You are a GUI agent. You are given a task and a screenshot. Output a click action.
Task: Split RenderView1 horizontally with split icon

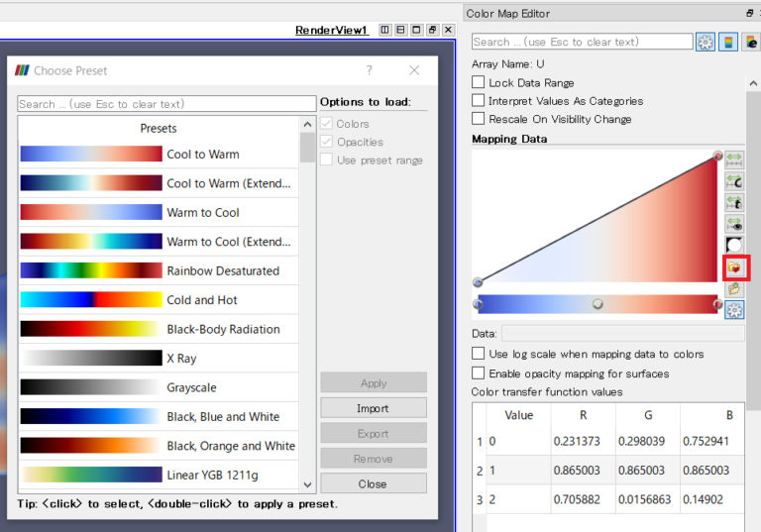click(x=384, y=31)
